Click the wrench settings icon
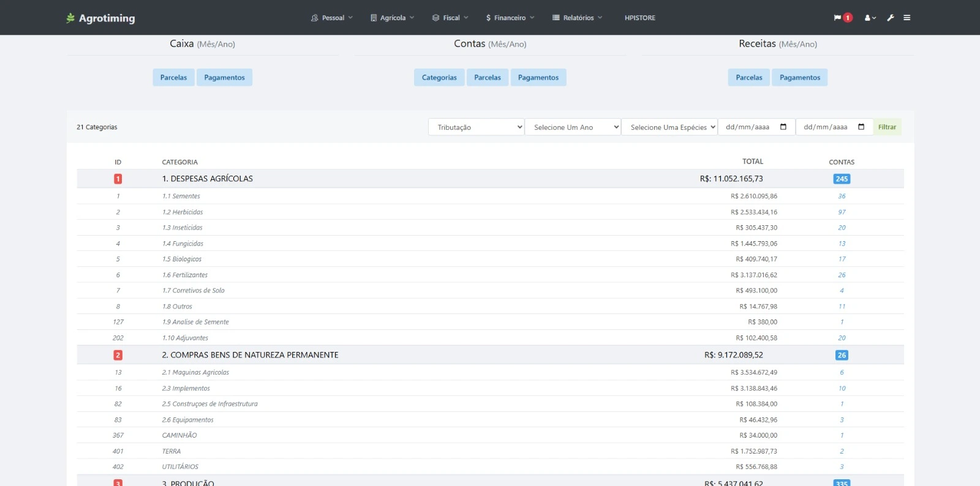 pyautogui.click(x=891, y=18)
